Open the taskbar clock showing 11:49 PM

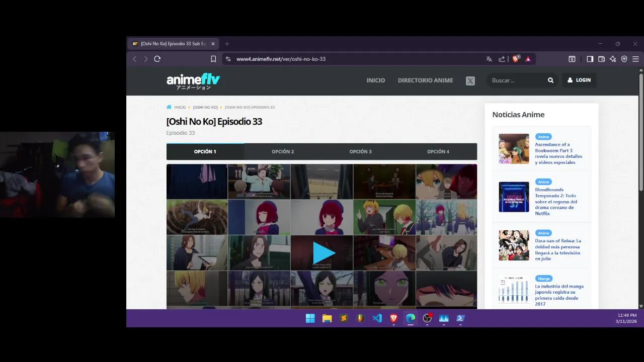click(x=626, y=318)
